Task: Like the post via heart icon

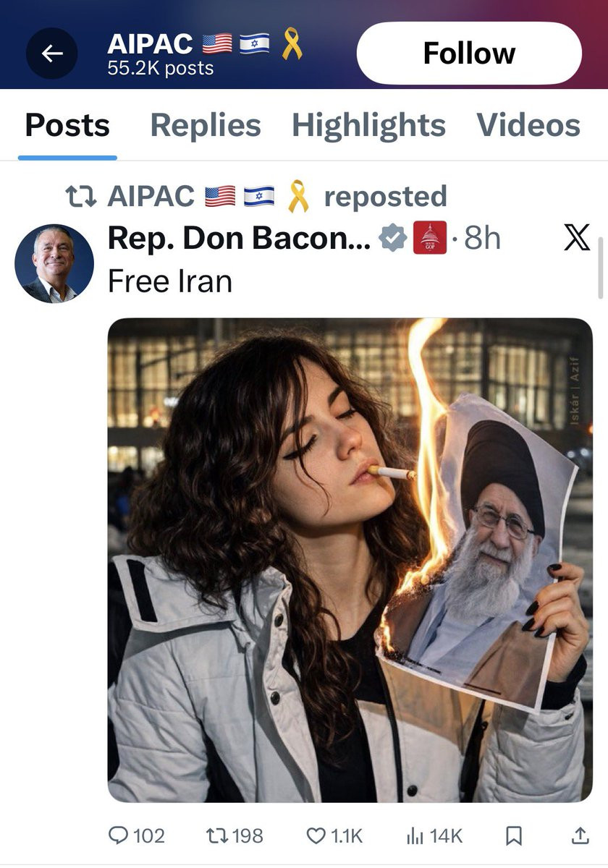Action: (x=316, y=836)
